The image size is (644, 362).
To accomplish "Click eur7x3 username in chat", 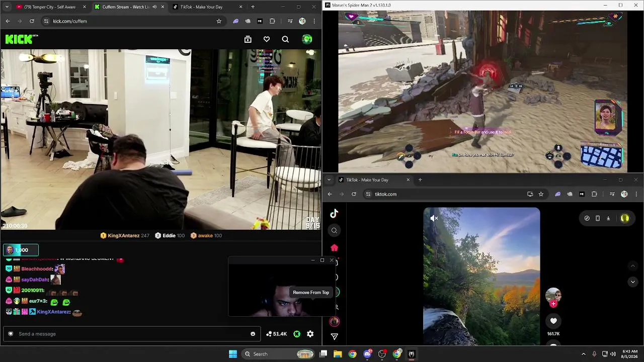I will point(38,301).
